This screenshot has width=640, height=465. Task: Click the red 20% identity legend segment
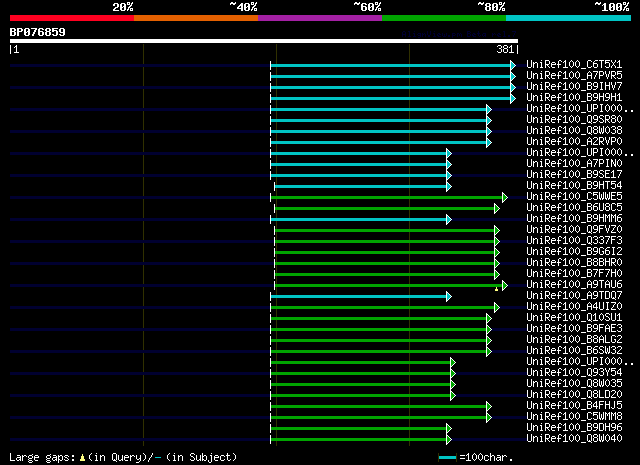point(72,18)
